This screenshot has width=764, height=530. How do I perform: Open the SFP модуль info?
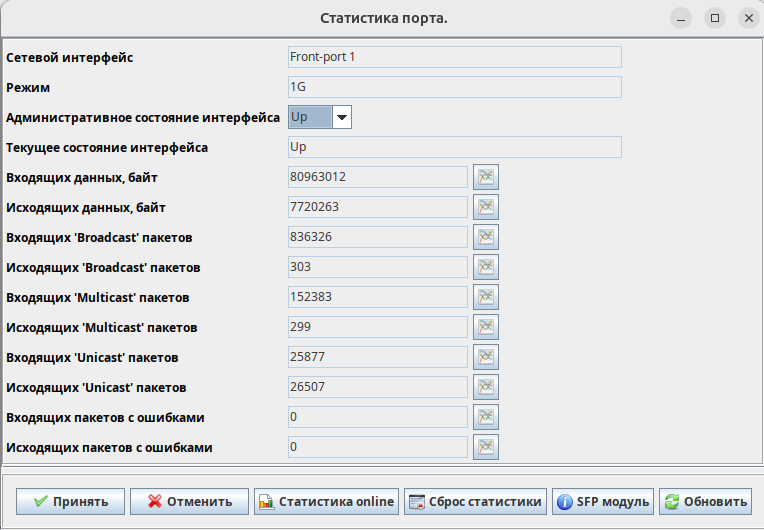(603, 502)
